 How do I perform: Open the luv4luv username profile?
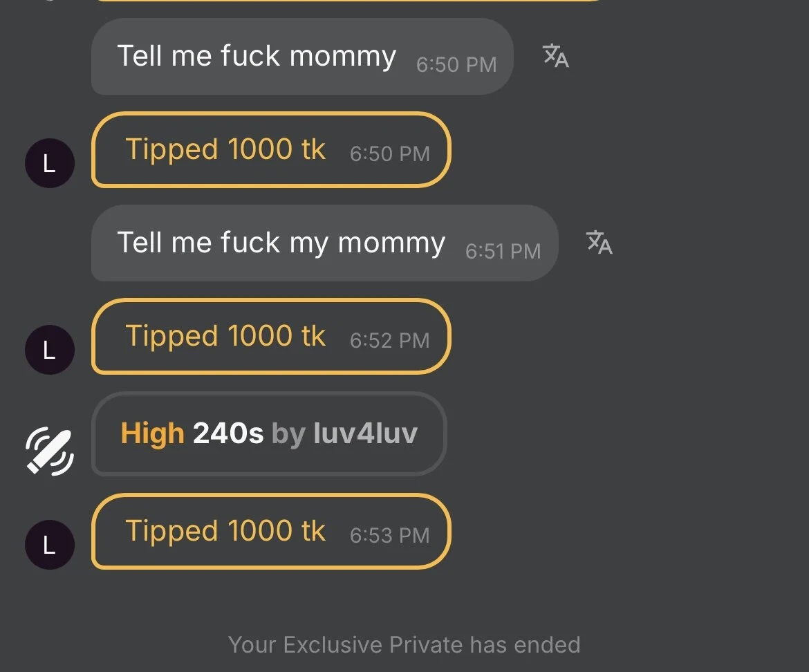click(x=365, y=434)
